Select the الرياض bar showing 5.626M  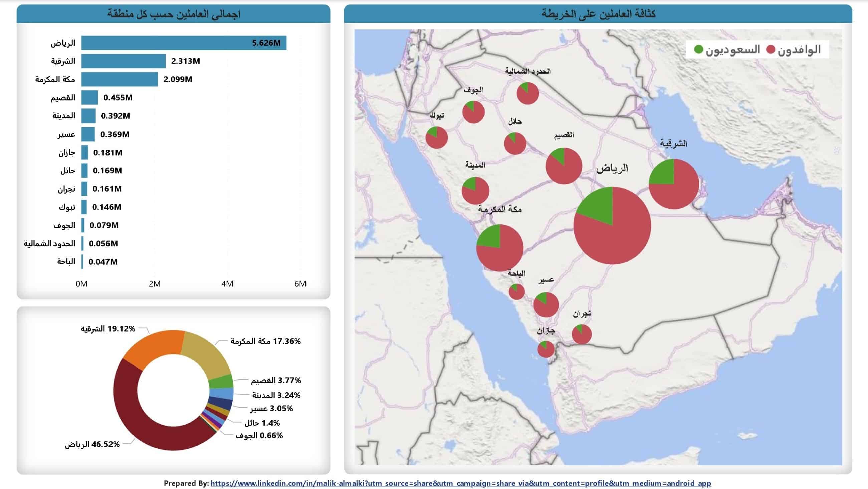point(184,43)
